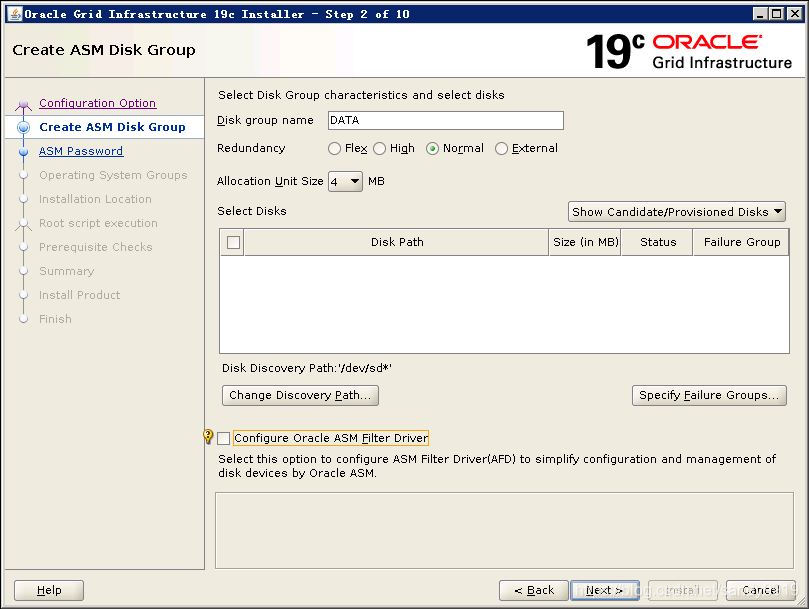
Task: Click the Disk Path column header
Action: 396,242
